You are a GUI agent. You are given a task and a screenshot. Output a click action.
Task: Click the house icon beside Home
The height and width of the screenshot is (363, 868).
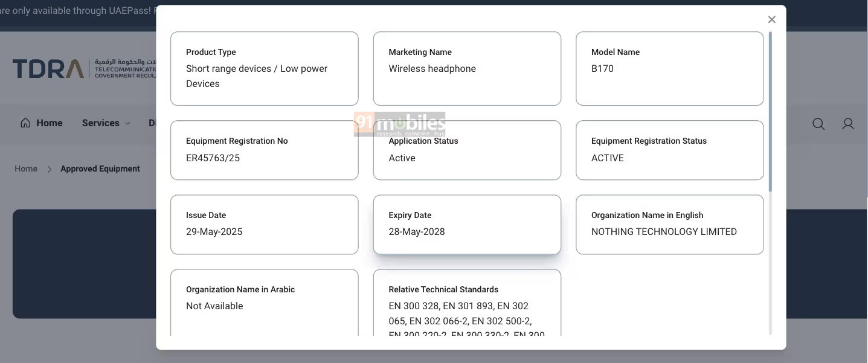(x=25, y=123)
